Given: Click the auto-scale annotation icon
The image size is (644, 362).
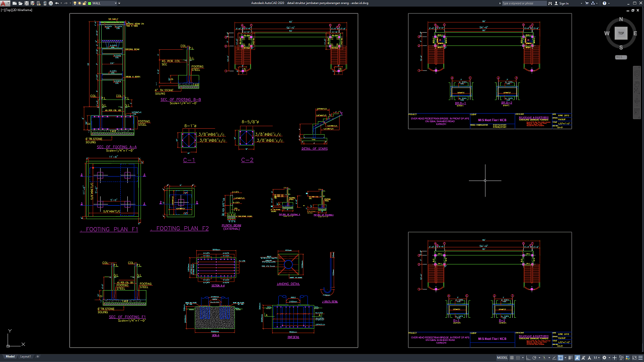Looking at the screenshot, I should [584, 358].
